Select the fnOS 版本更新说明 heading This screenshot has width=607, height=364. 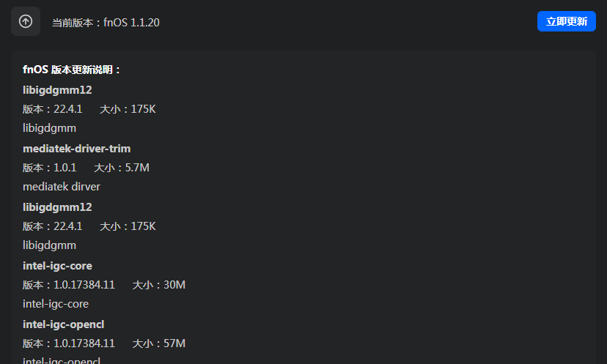click(72, 70)
